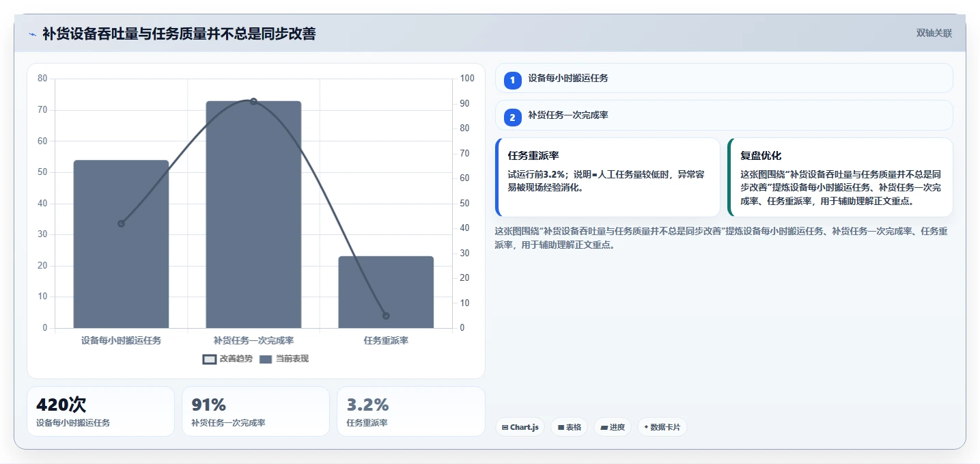The height and width of the screenshot is (464, 980).
Task: Select the 3.2% metric card
Action: [411, 411]
